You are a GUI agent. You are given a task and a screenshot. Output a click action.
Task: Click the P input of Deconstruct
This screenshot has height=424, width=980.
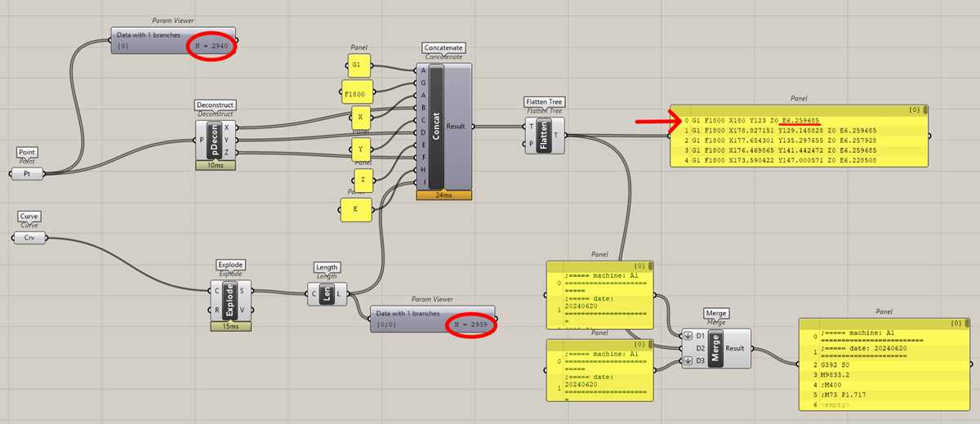202,140
